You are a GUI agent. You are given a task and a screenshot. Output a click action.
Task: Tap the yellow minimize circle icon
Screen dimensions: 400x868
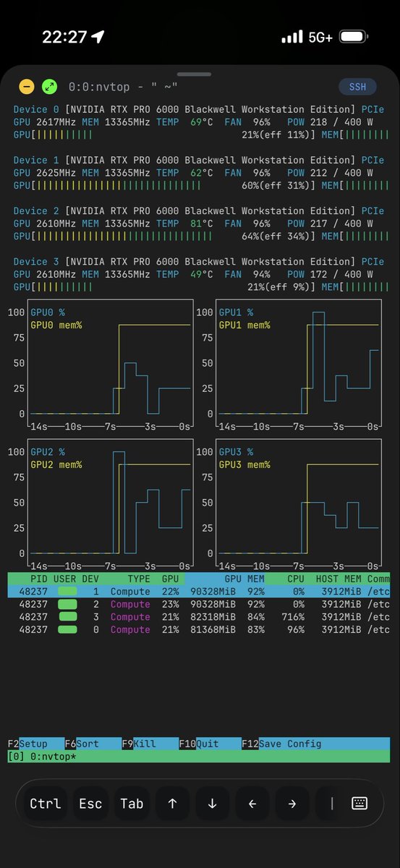(27, 87)
